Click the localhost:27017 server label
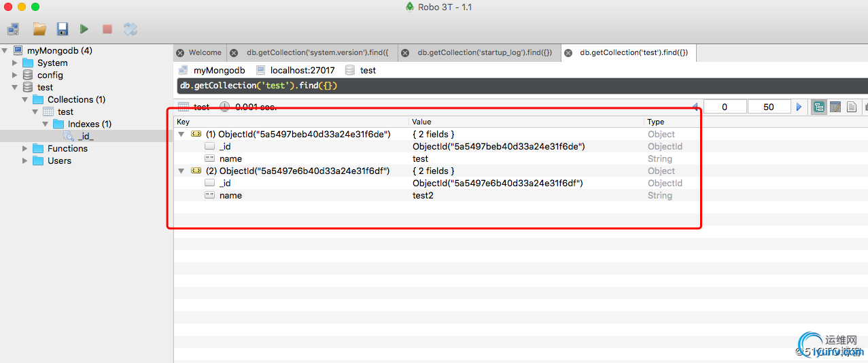868x363 pixels. [302, 70]
